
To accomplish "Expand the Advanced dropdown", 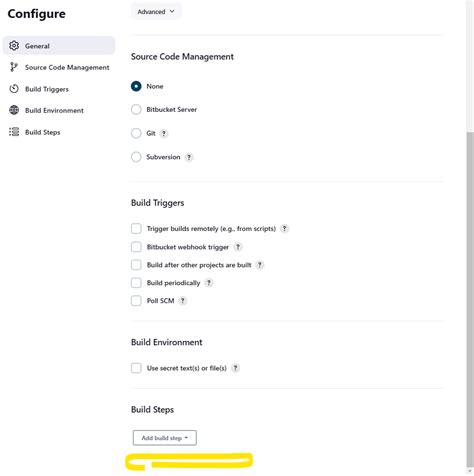I will pyautogui.click(x=156, y=12).
